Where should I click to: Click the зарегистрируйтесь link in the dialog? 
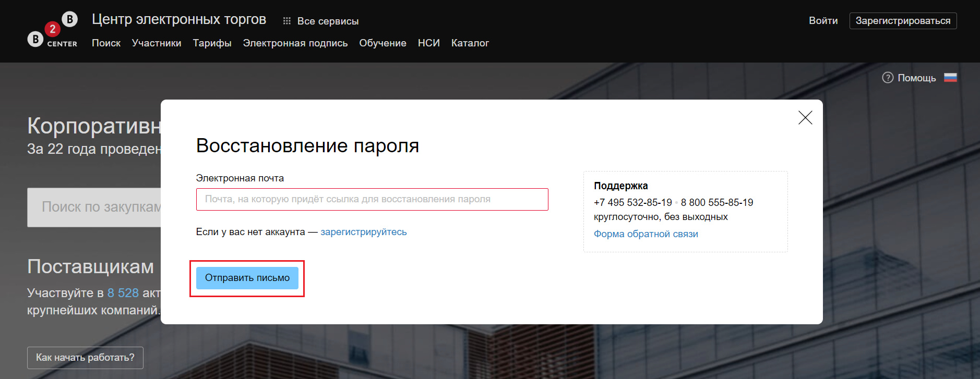pos(363,232)
